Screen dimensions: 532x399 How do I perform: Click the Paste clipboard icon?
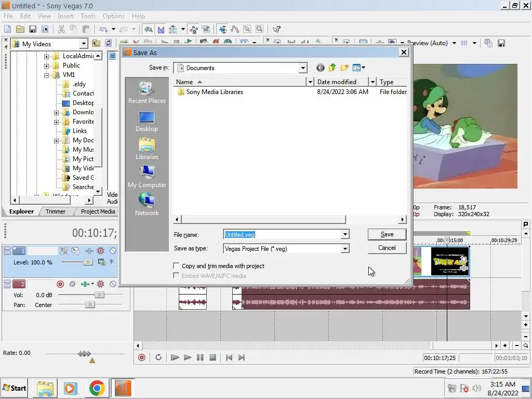click(x=86, y=29)
